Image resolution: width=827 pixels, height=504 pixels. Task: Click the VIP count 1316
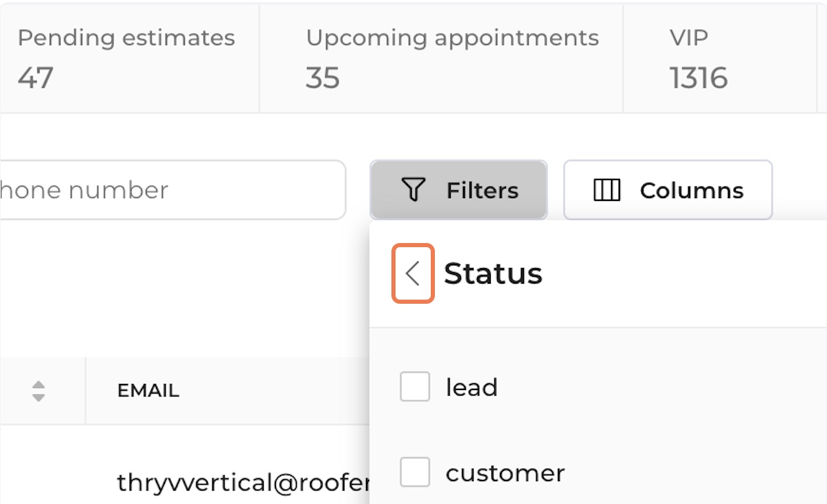tap(699, 78)
